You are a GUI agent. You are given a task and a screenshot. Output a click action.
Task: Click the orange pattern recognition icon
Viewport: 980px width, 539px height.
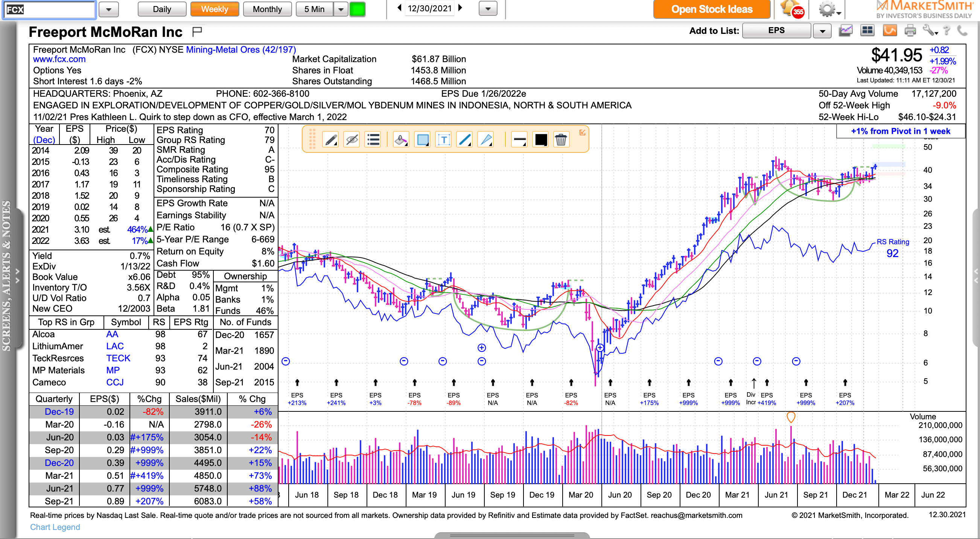tap(889, 31)
